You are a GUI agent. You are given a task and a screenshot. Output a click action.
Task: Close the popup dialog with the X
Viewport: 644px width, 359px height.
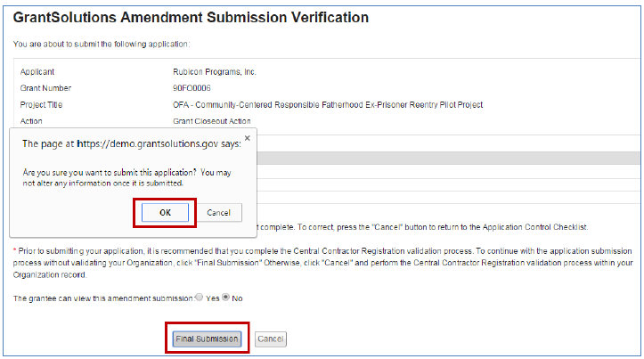[247, 138]
